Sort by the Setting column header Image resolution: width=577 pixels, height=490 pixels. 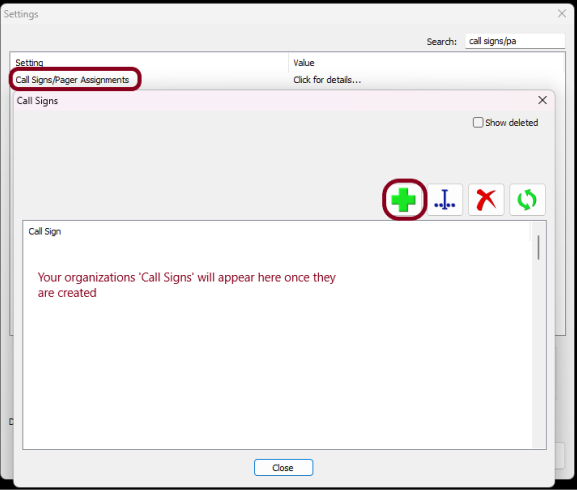click(29, 63)
